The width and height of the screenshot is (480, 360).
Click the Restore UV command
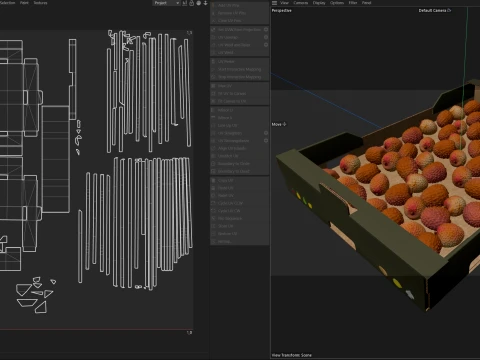[x=240, y=234]
